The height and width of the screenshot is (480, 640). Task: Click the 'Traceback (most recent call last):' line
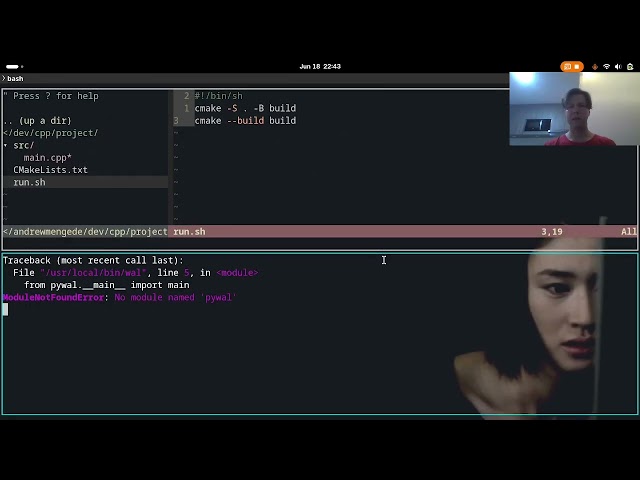click(x=93, y=260)
